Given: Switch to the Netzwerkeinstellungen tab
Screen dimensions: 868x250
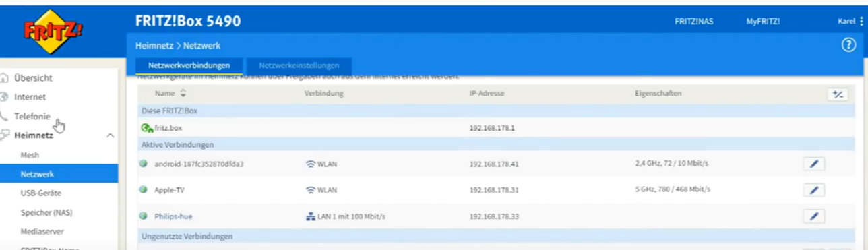Looking at the screenshot, I should (299, 65).
